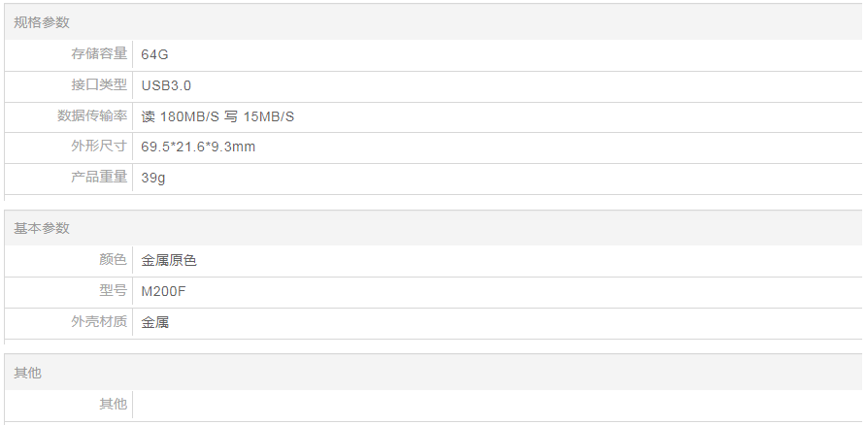Click the 规格参数 section header
This screenshot has width=868, height=425.
pyautogui.click(x=42, y=22)
